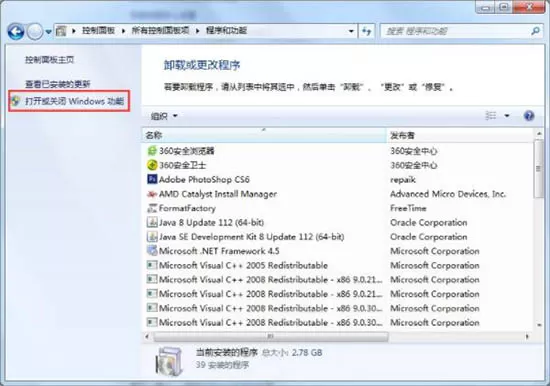This screenshot has width=550, height=386.
Task: Select the FormatFactory program name
Action: pyautogui.click(x=187, y=208)
